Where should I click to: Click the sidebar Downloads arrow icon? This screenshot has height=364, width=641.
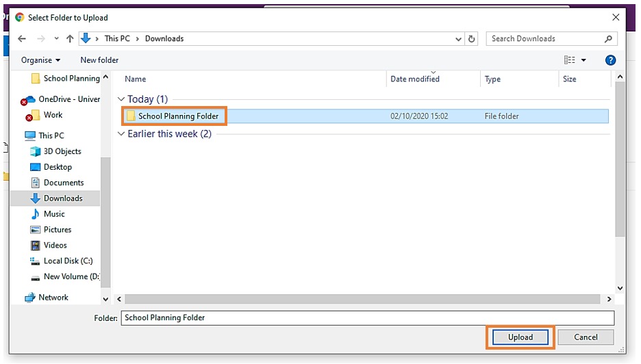(x=36, y=198)
